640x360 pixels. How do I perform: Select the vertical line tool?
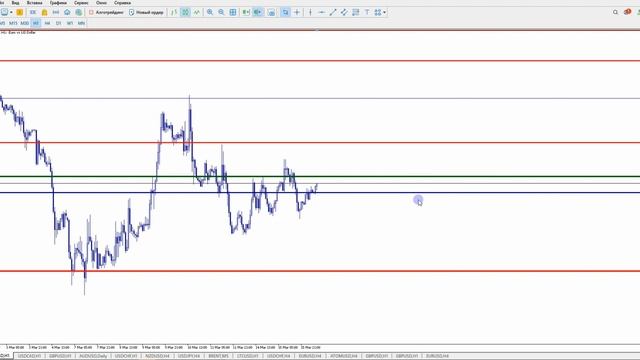click(x=310, y=12)
